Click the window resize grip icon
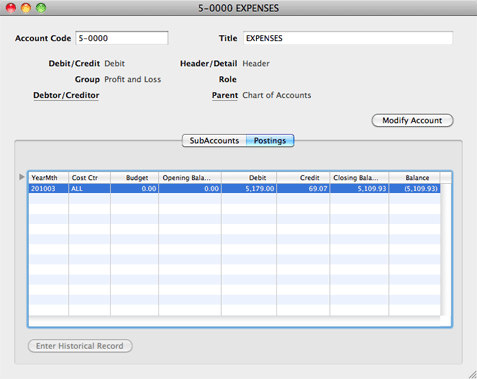Viewport: 477px width, 379px height. click(x=472, y=374)
